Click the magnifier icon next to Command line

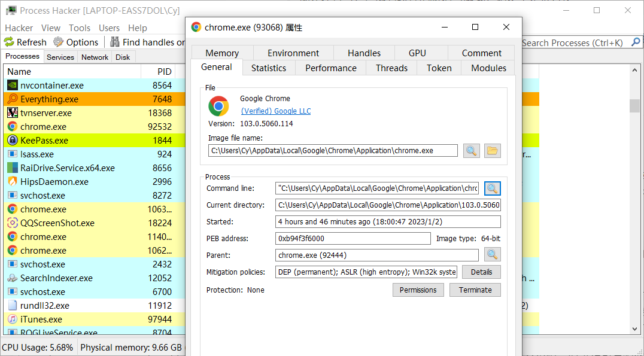492,188
